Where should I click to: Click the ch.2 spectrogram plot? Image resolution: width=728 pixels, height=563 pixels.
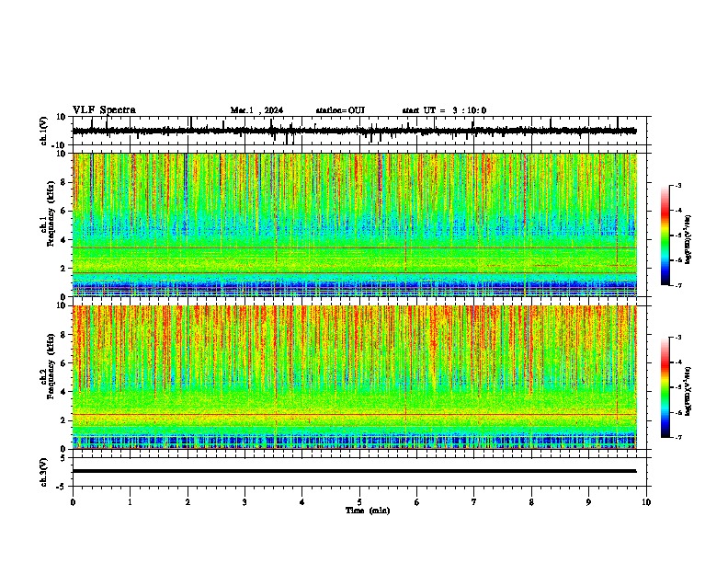(x=355, y=377)
